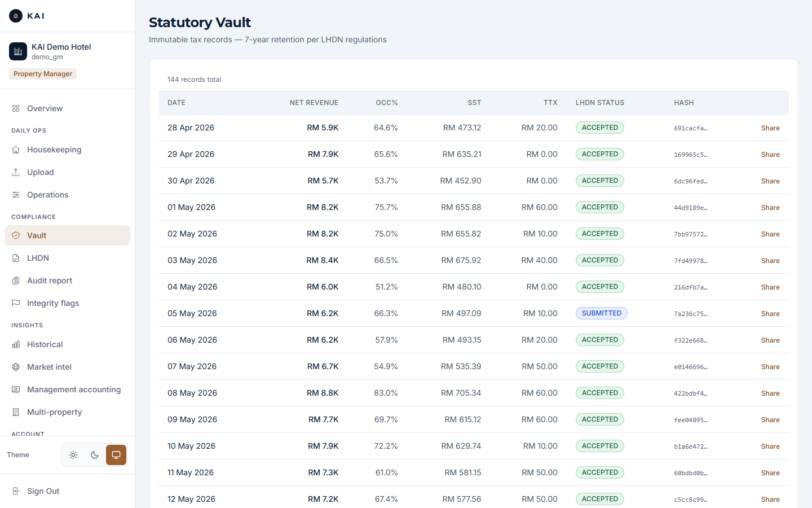Click the Audit report clipboard icon
The image size is (812, 508).
(16, 281)
